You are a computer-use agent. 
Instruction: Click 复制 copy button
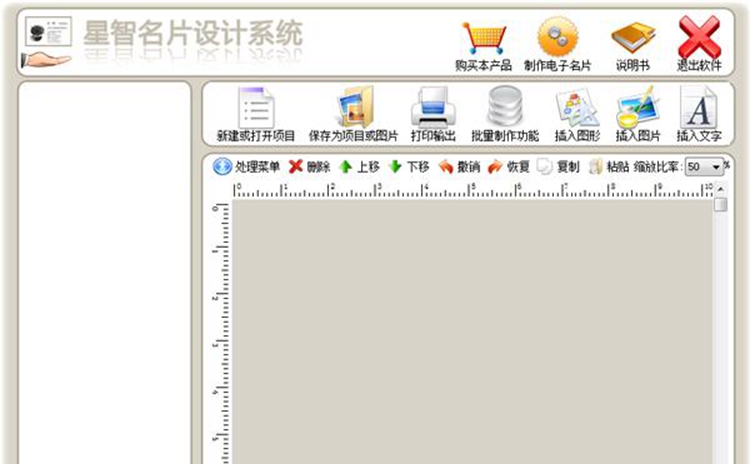click(x=558, y=166)
